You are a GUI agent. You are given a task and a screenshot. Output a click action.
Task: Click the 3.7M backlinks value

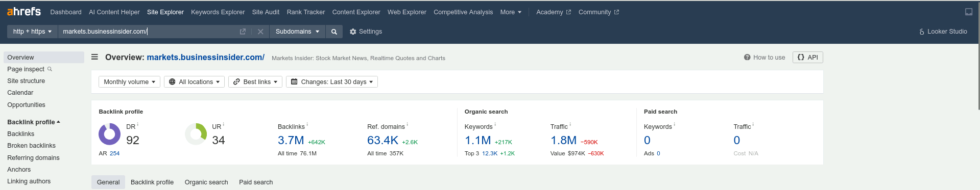pyautogui.click(x=291, y=141)
